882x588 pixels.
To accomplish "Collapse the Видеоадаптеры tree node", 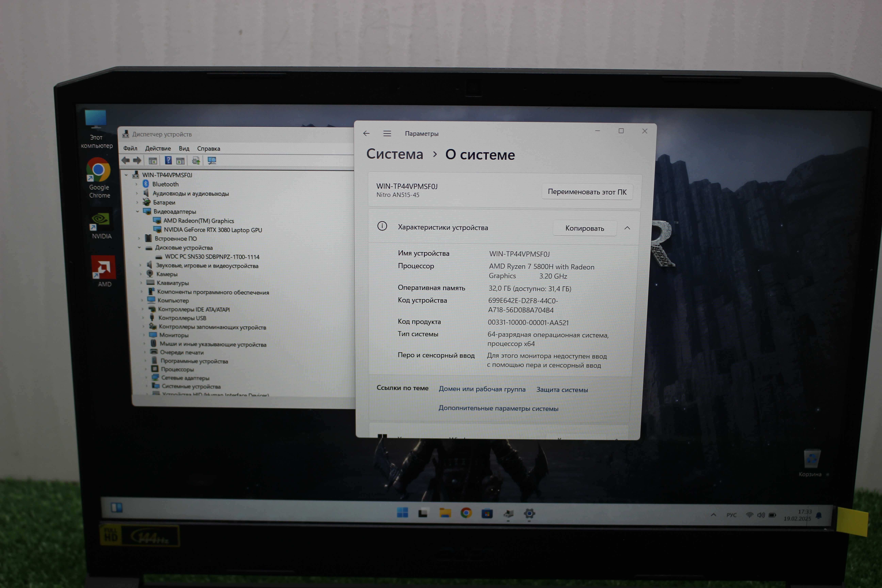I will pyautogui.click(x=138, y=211).
